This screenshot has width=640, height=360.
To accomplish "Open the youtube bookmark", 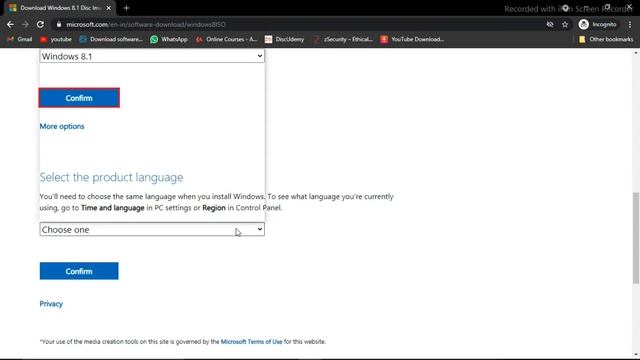I will [56, 39].
